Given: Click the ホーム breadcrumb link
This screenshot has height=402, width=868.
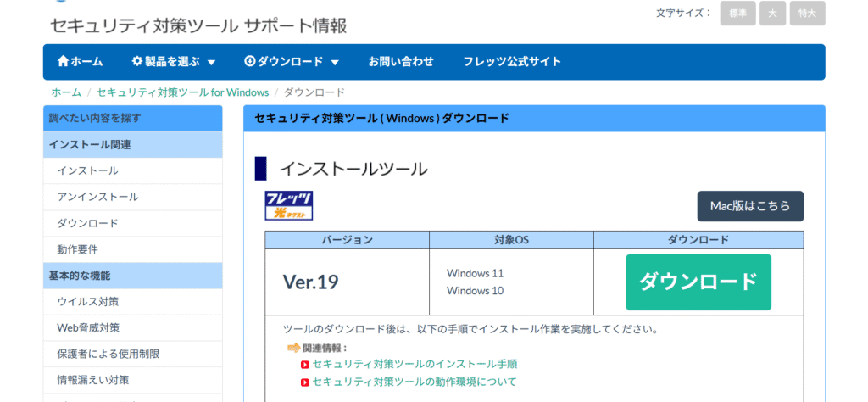Looking at the screenshot, I should (66, 92).
